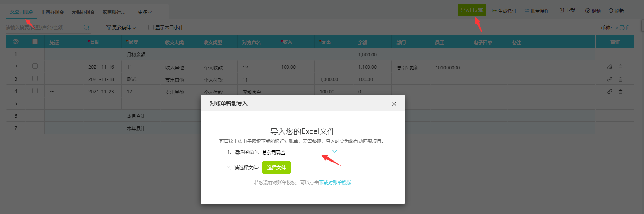Expand the 请选择账户 account dropdown in dialog
Image resolution: width=644 pixels, height=214 pixels.
click(x=334, y=152)
